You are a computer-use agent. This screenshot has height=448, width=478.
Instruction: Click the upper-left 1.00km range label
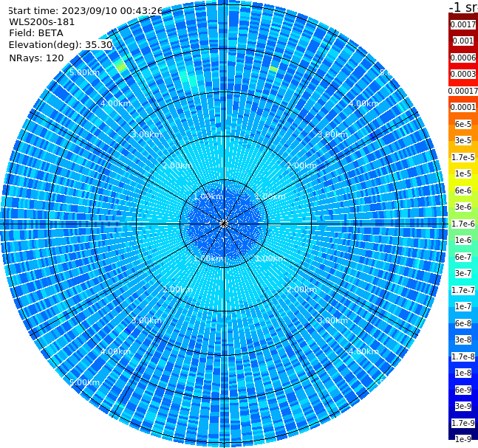coord(209,196)
